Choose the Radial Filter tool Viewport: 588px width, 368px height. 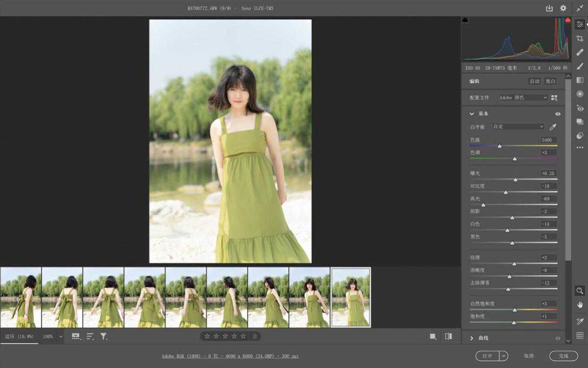(x=580, y=94)
